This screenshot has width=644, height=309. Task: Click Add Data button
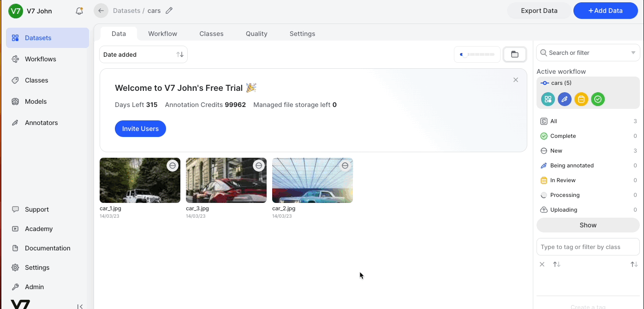606,11
